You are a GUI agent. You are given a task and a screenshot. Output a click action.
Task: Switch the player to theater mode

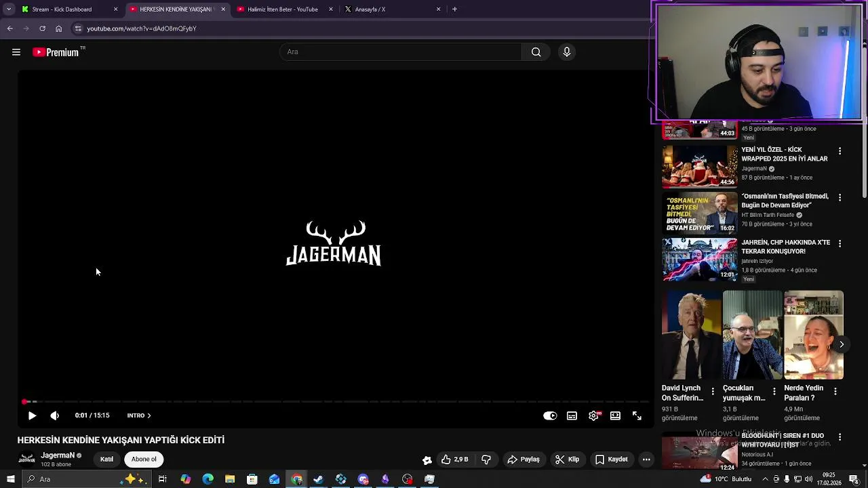click(x=615, y=415)
